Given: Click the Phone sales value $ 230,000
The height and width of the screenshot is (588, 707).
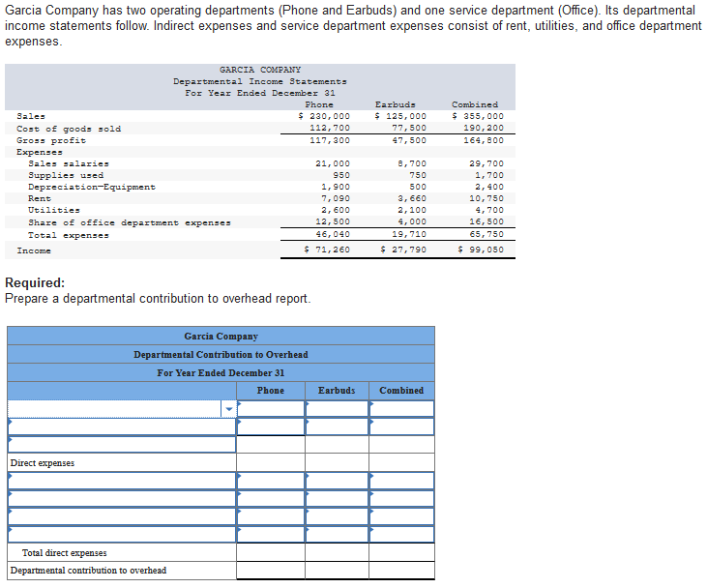Looking at the screenshot, I should point(324,116).
